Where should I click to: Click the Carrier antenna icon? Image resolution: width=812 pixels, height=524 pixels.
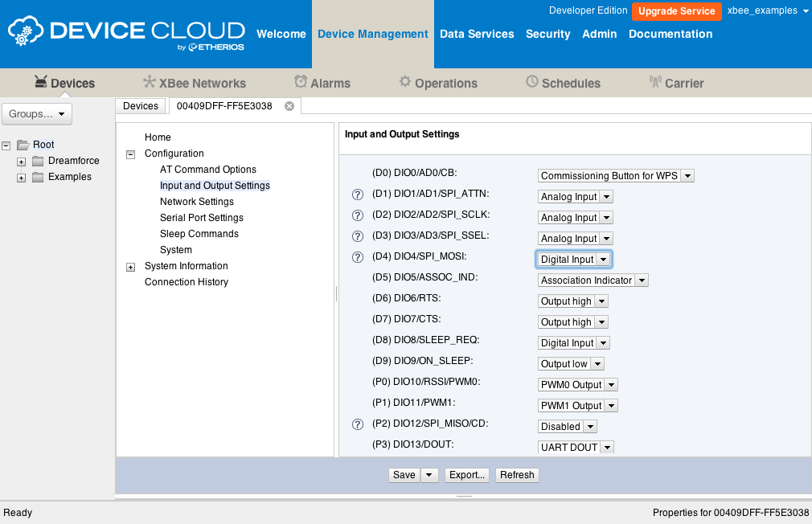655,82
